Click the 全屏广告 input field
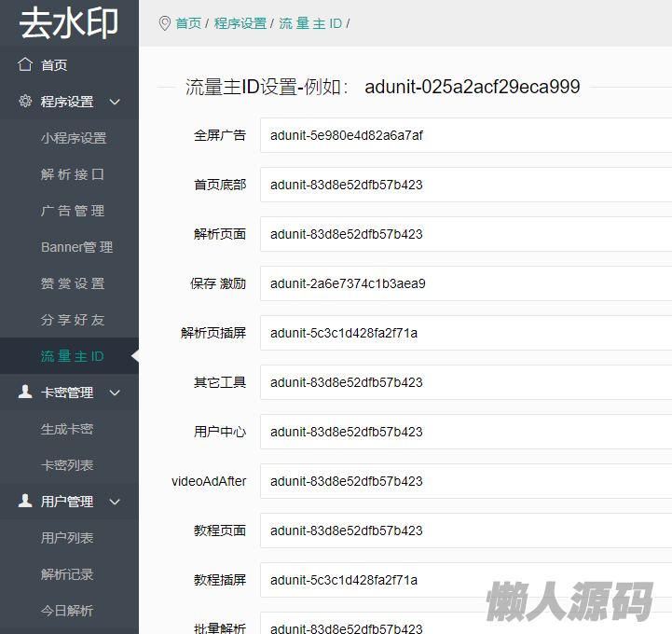This screenshot has width=672, height=634. pos(466,135)
